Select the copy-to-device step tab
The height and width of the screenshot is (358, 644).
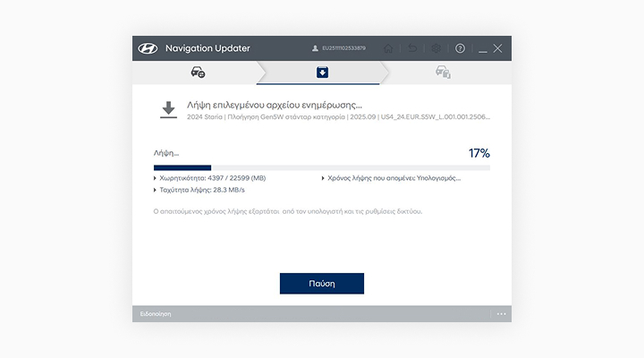tap(443, 72)
